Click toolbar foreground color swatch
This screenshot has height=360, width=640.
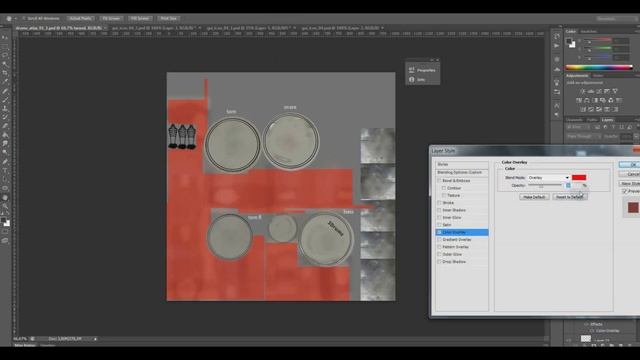pyautogui.click(x=3, y=220)
